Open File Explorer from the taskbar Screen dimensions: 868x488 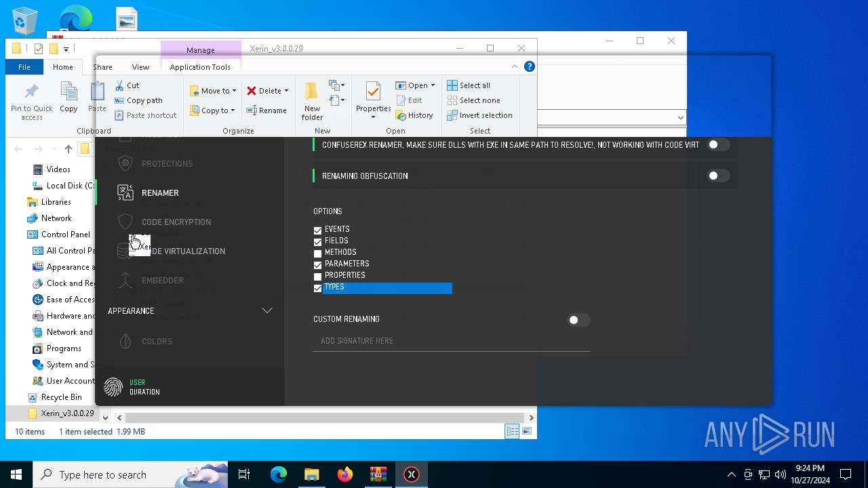(311, 474)
